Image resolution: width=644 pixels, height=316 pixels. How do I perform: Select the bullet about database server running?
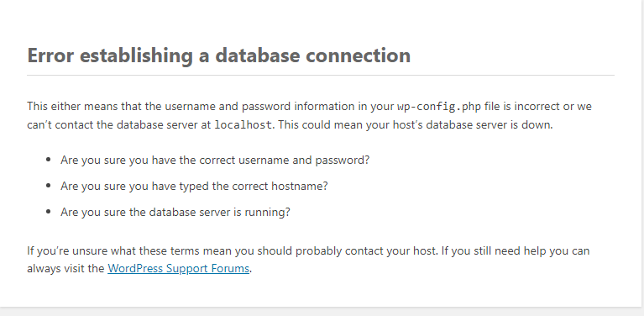[x=175, y=212]
